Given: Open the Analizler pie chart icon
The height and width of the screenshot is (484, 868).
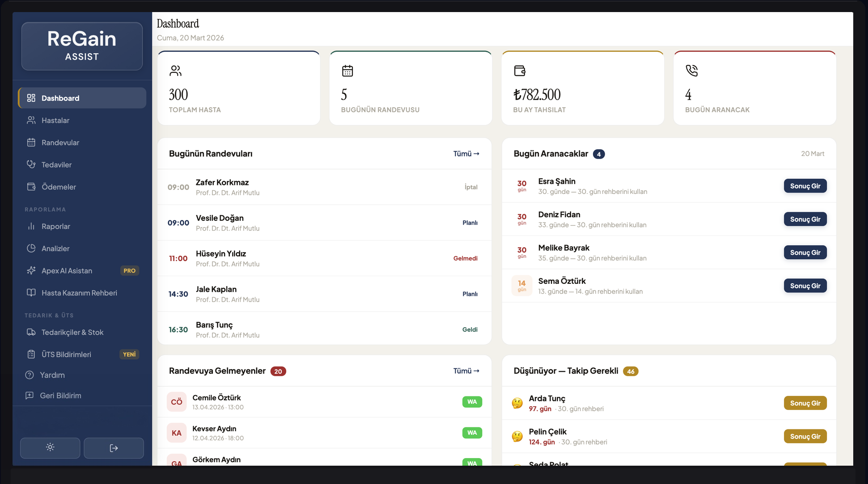Looking at the screenshot, I should click(31, 248).
